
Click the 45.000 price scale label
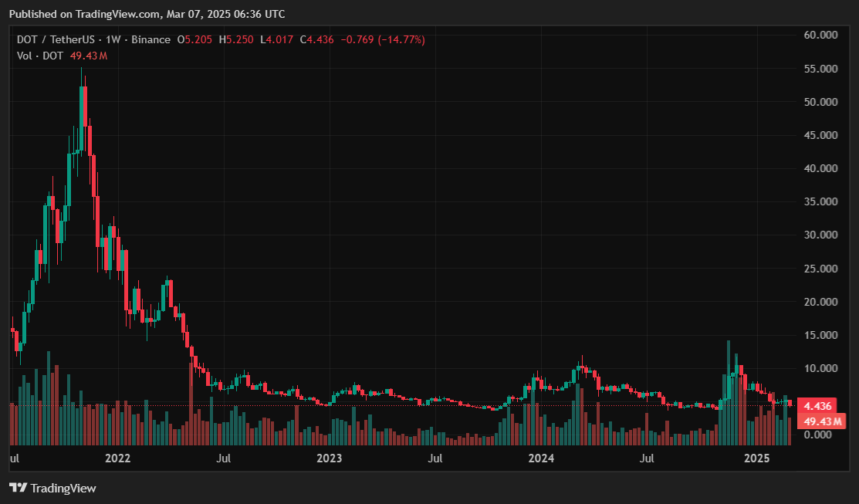(820, 135)
